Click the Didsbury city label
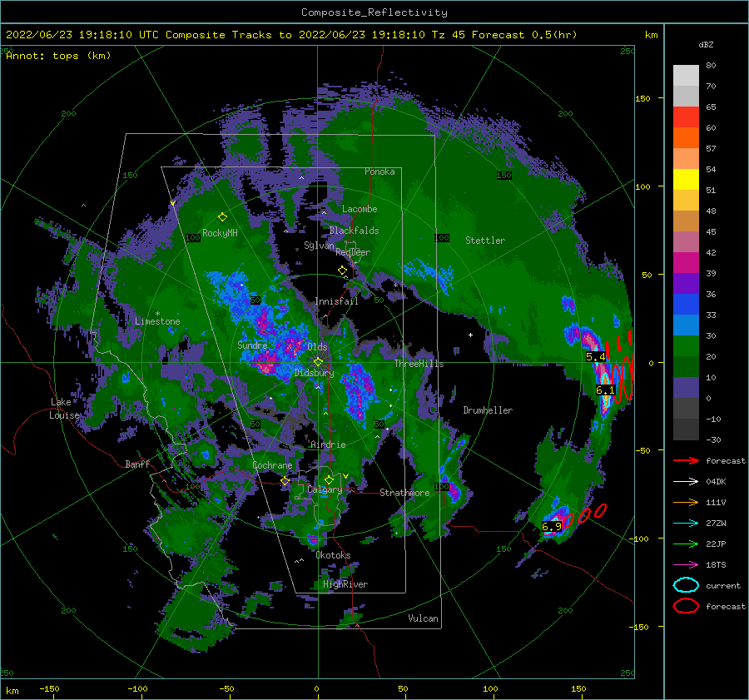749x700 pixels. tap(315, 373)
